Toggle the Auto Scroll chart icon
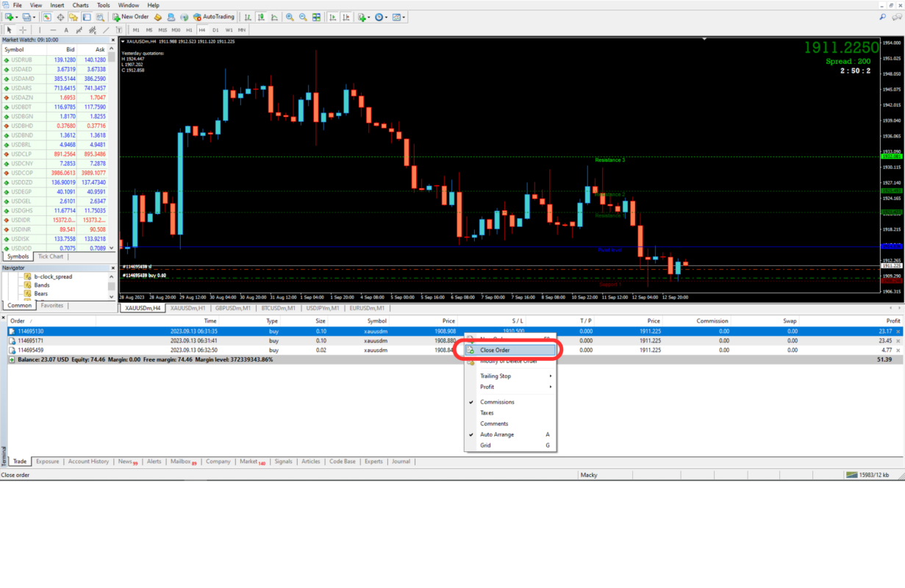905x588 pixels. (x=332, y=16)
